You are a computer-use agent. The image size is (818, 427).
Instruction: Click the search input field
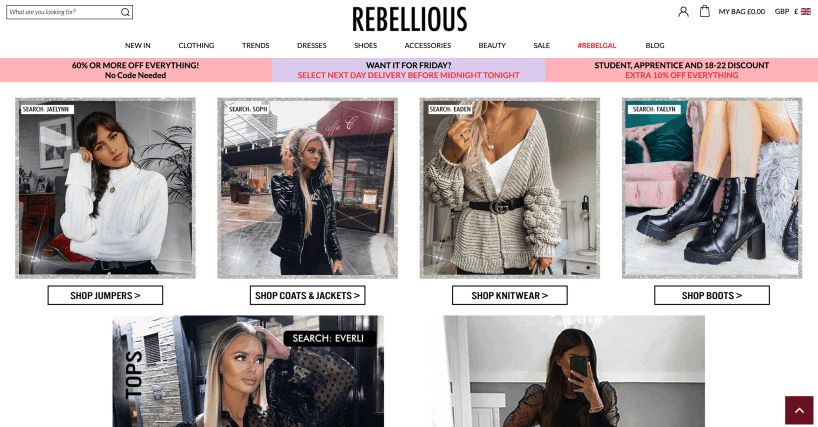click(64, 12)
